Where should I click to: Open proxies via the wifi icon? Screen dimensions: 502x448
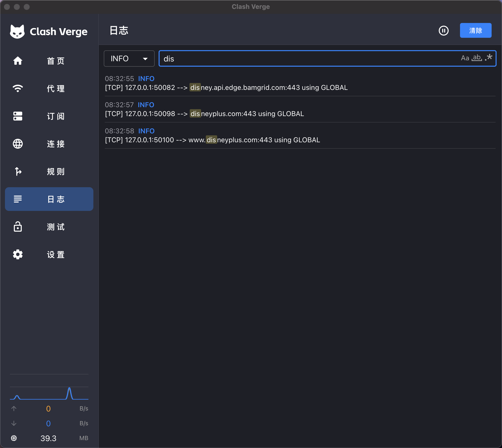(x=18, y=88)
